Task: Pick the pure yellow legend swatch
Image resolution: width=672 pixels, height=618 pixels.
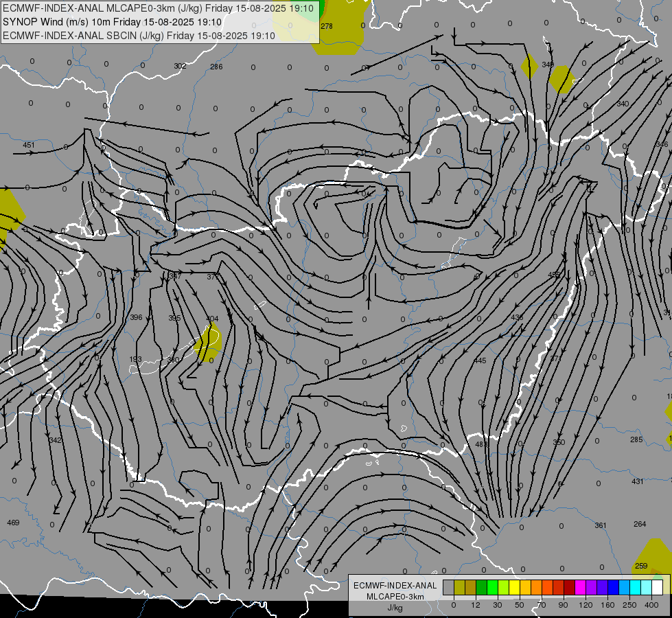Action: tap(515, 587)
